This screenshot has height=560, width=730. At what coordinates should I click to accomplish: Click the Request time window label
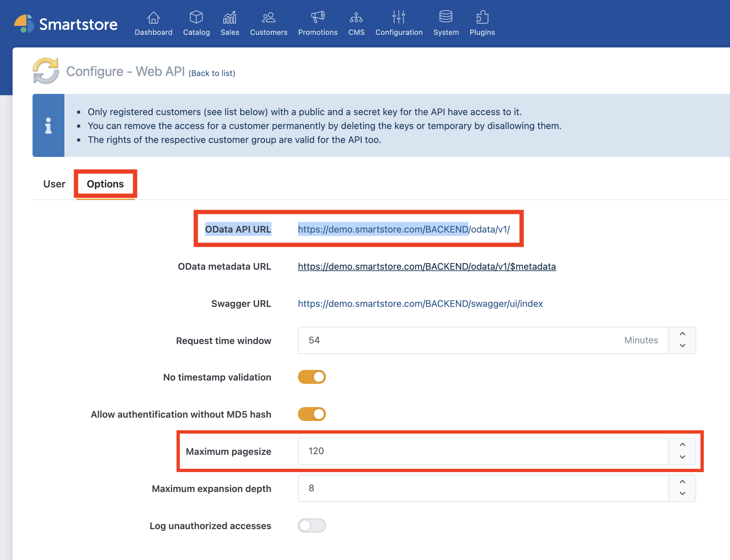[223, 341]
